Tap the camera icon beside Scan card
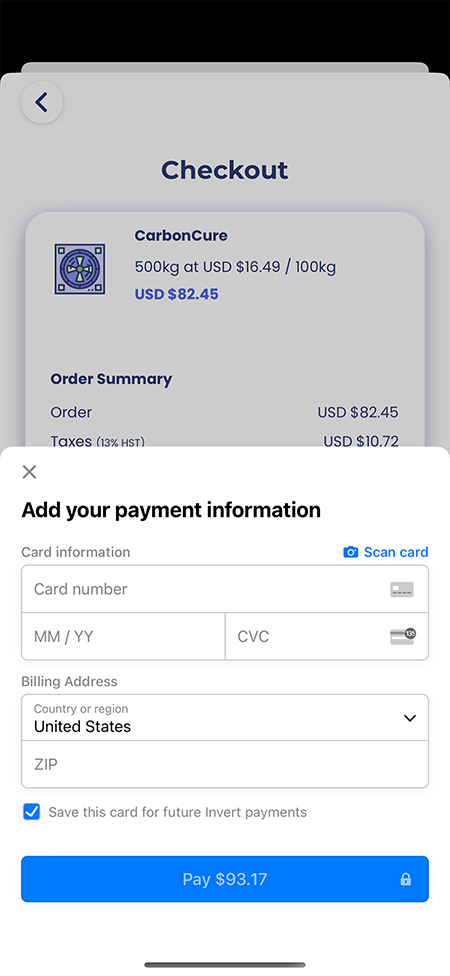This screenshot has height=976, width=450. pos(351,552)
